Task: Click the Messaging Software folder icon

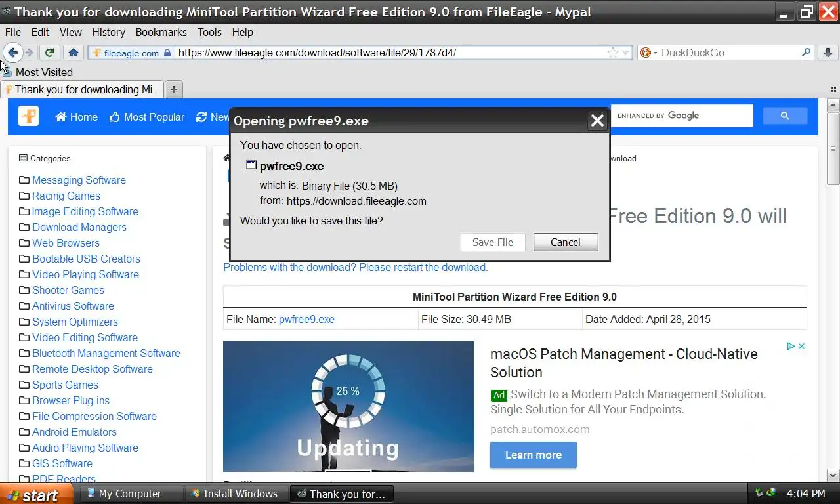Action: [24, 180]
